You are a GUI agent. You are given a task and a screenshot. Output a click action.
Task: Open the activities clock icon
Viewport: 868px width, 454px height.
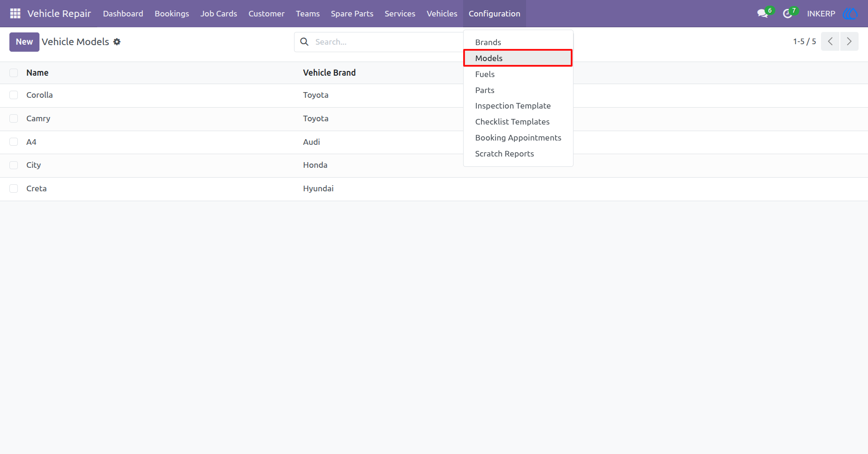(x=787, y=14)
